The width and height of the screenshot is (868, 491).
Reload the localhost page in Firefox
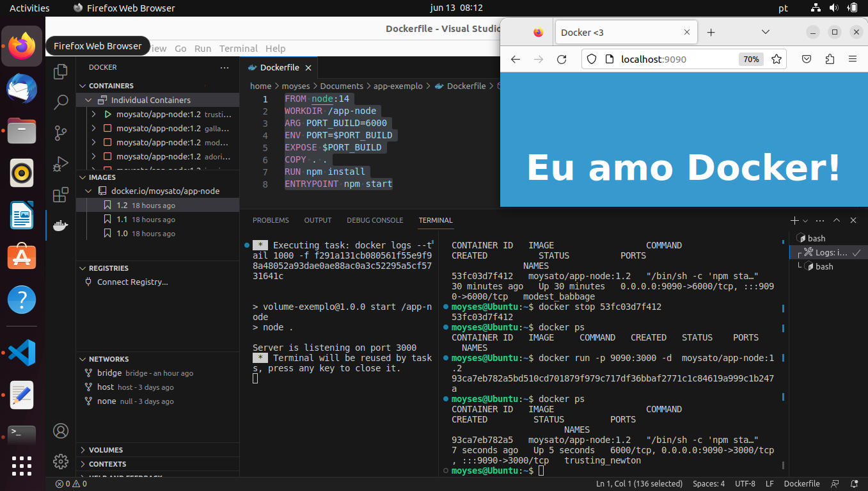(x=562, y=59)
